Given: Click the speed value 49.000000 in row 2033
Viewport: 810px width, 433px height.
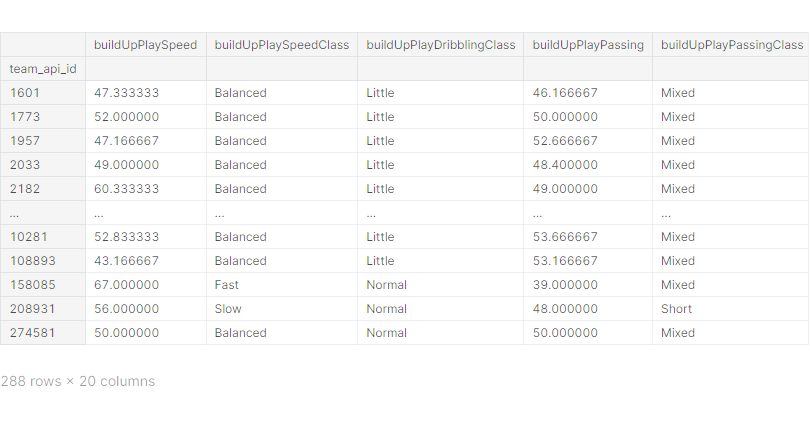Looking at the screenshot, I should pos(127,165).
